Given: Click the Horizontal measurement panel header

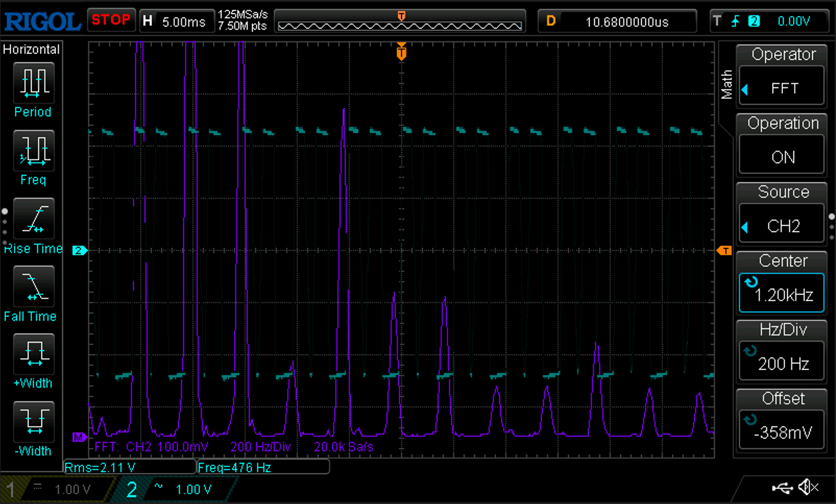Looking at the screenshot, I should point(31,49).
